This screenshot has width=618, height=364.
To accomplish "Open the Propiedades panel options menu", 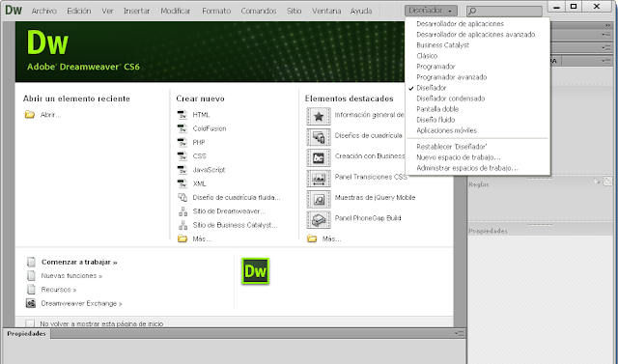I will tap(459, 333).
